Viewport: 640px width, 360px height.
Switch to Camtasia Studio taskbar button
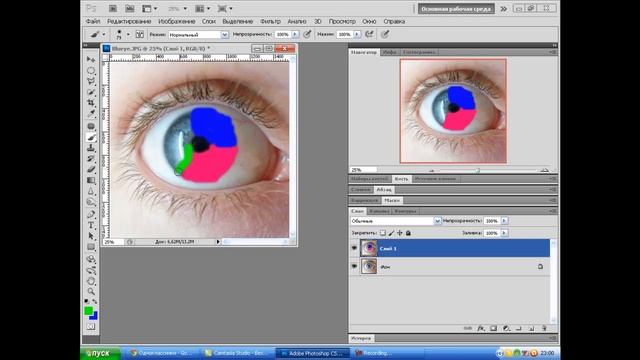tap(237, 353)
